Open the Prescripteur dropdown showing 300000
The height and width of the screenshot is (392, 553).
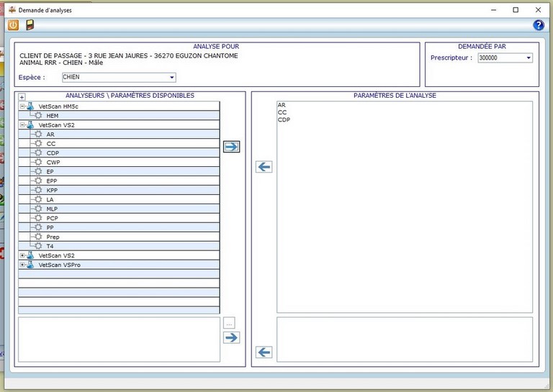529,58
